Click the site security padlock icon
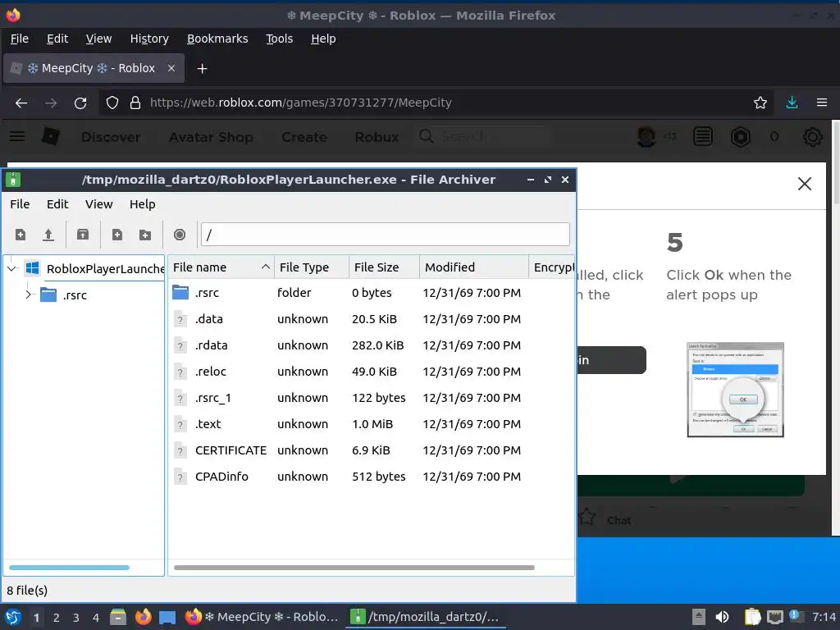Screen dimensions: 840x630 [135, 103]
